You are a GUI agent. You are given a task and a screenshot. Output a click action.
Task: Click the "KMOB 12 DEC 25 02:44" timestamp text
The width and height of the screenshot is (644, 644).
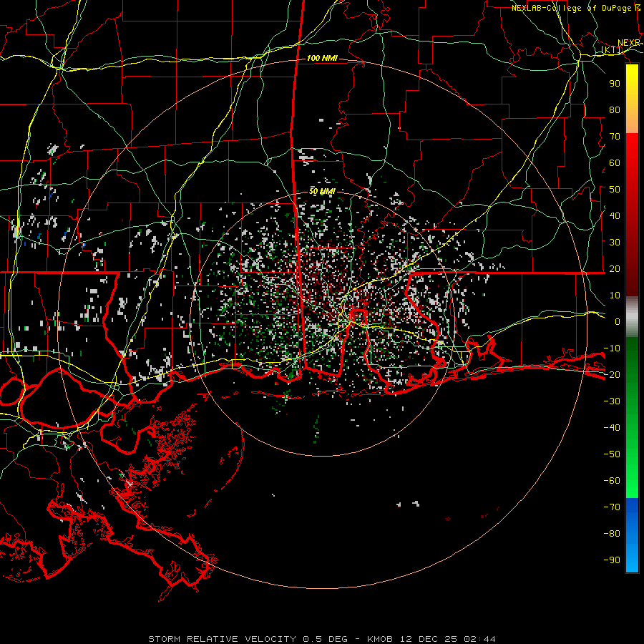coord(431,639)
